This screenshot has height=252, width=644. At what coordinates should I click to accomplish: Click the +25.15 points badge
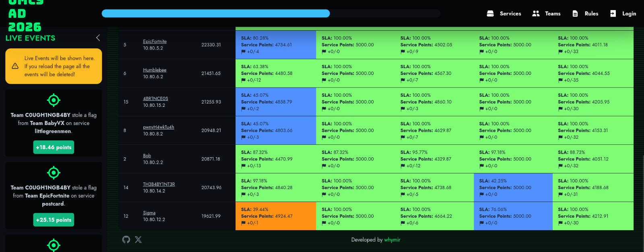pos(54,220)
